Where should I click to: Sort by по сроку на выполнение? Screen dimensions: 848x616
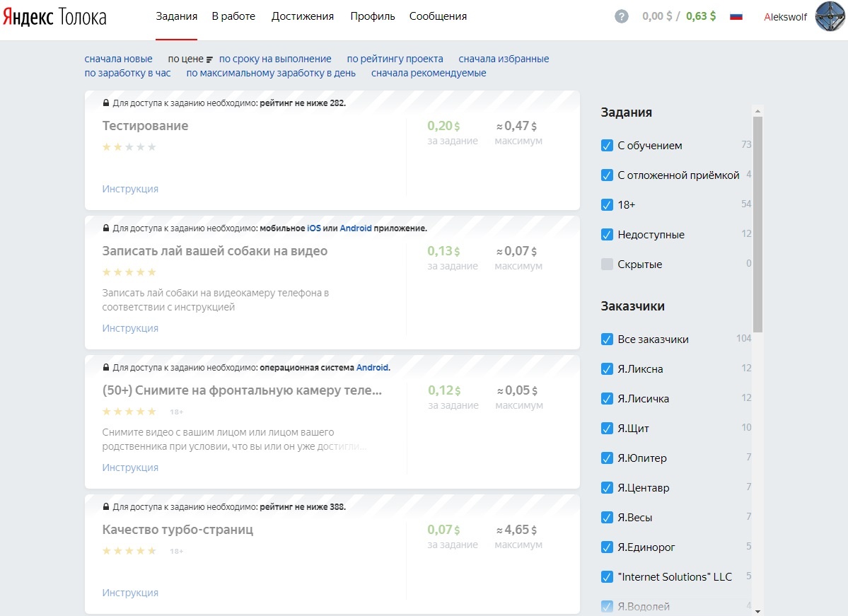(275, 59)
